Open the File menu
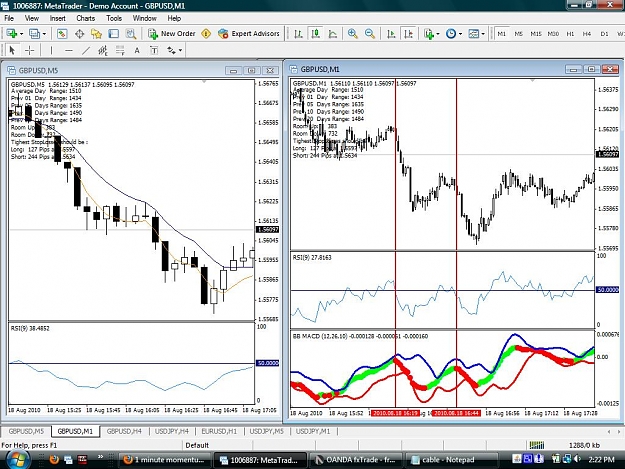The image size is (625, 469). pyautogui.click(x=9, y=18)
